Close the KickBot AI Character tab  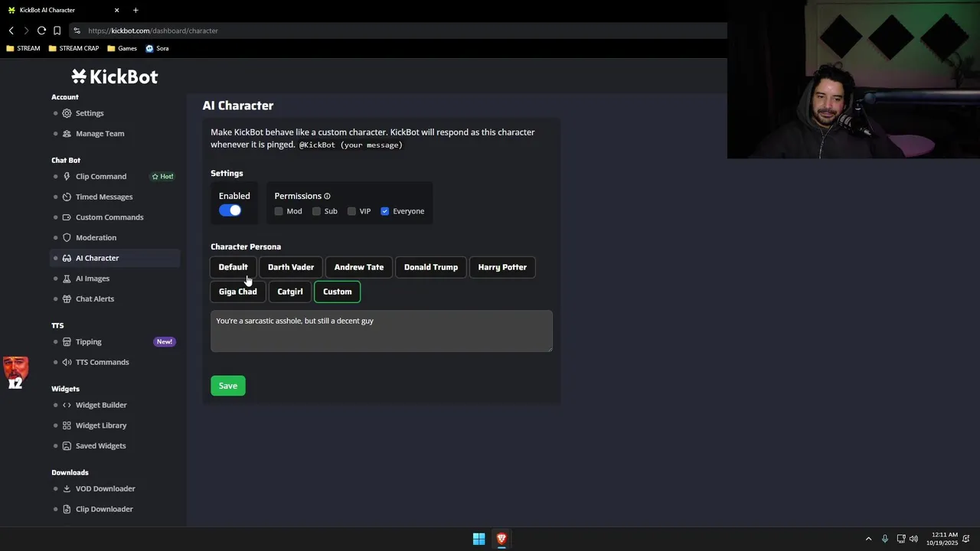[x=116, y=10]
